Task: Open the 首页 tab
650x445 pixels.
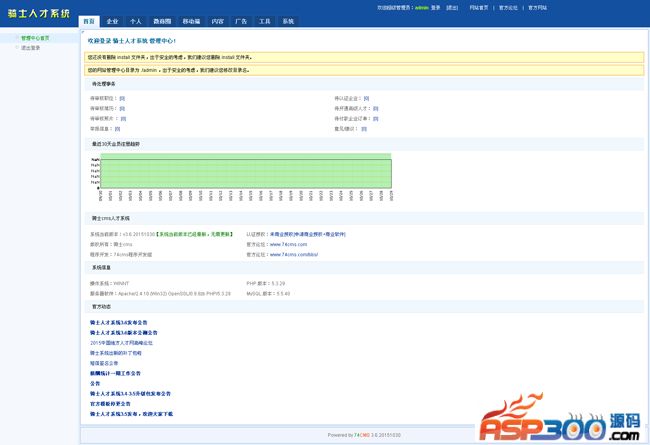Action: pyautogui.click(x=89, y=20)
